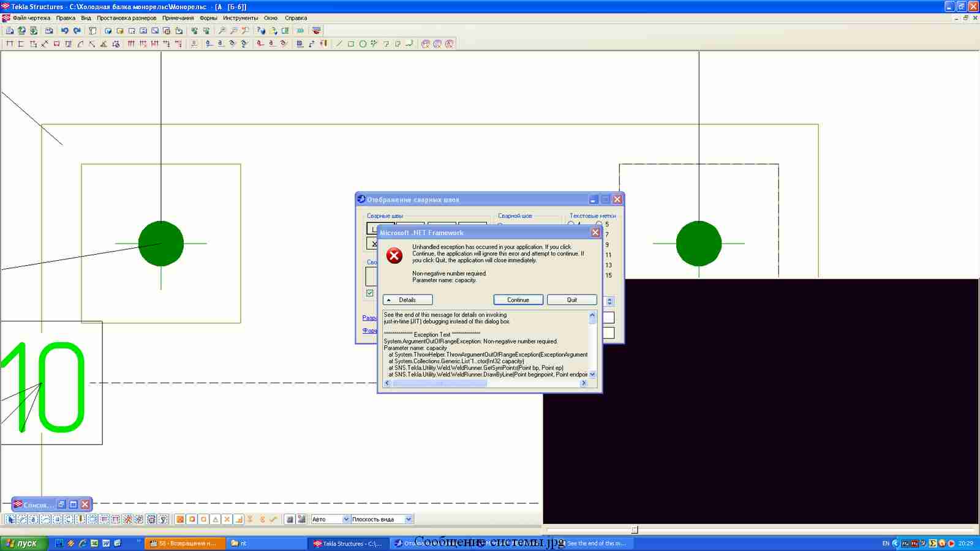
Task: Click the red error icon in the .NET dialog
Action: pyautogui.click(x=394, y=256)
